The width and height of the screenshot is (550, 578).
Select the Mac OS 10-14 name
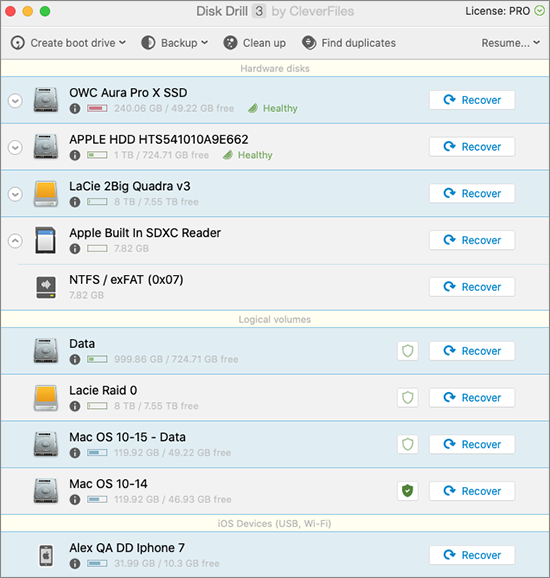click(x=108, y=484)
